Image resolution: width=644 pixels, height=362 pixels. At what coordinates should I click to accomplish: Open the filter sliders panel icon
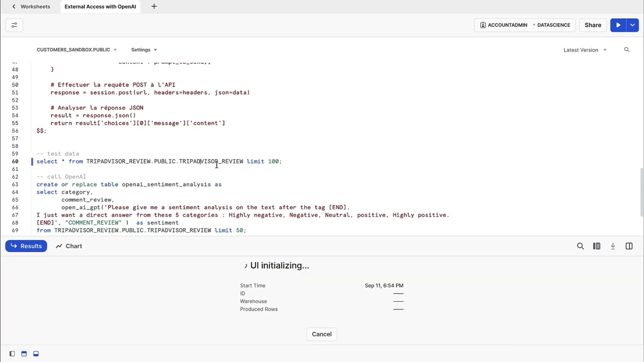(14, 25)
